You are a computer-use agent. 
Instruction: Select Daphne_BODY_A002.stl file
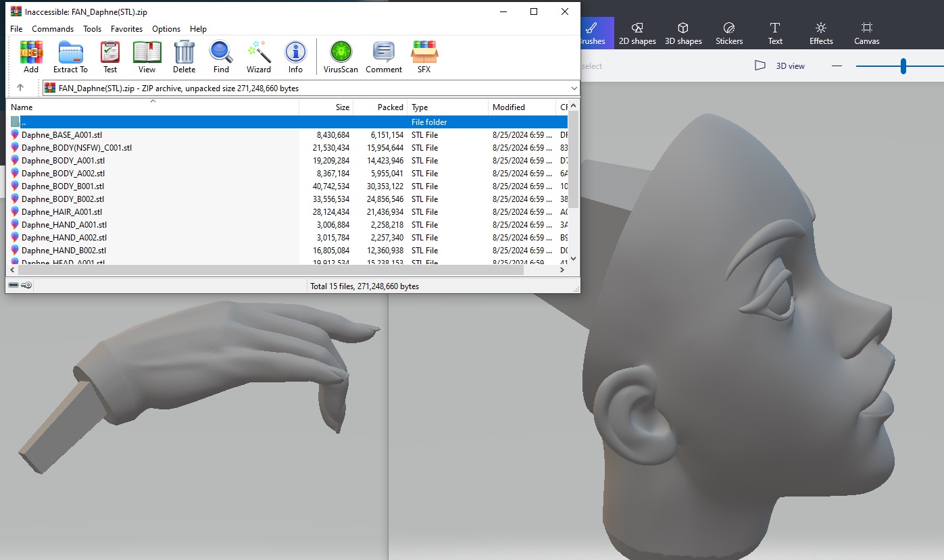287,173
